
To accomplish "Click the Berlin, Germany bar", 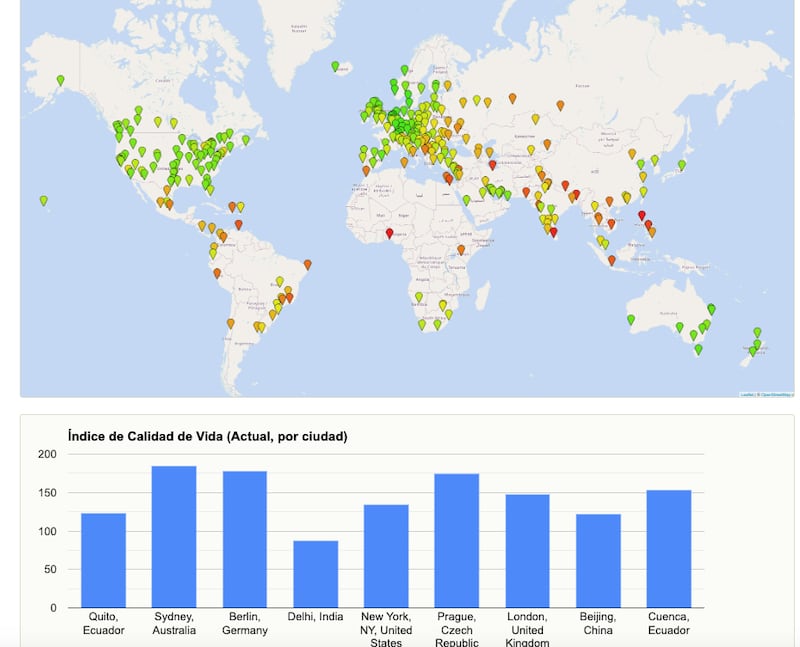I will pyautogui.click(x=245, y=539).
